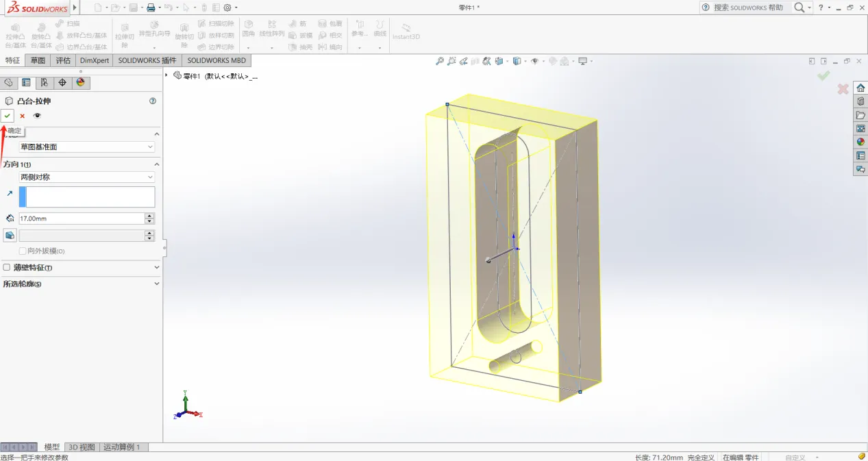Cancel the boss-extrude with red X
Screen dimensions: 868x461
(23, 116)
